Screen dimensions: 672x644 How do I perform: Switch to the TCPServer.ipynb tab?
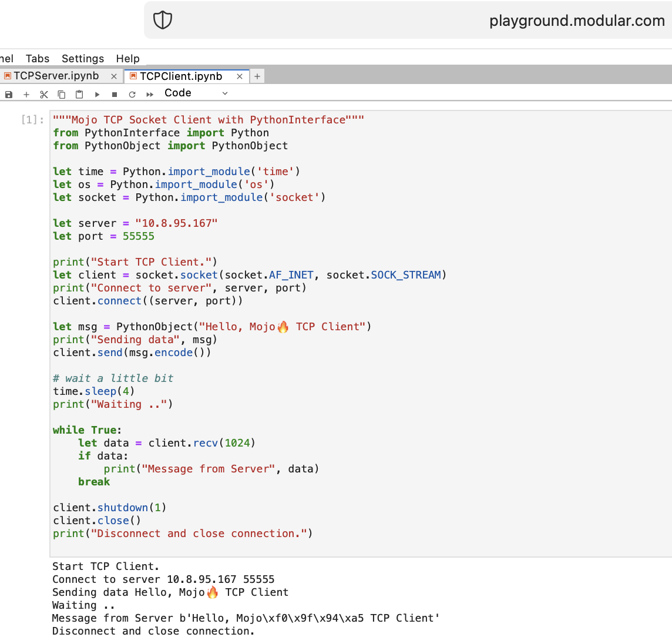click(56, 76)
